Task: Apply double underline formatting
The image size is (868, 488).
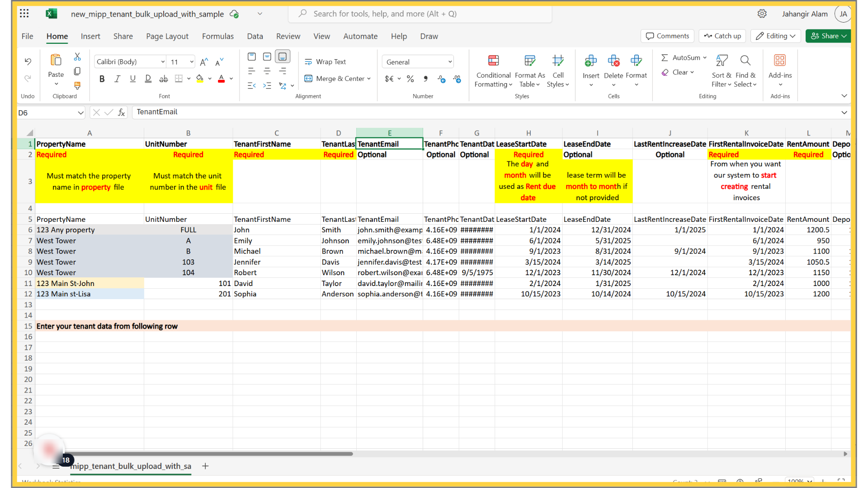Action: pos(148,79)
